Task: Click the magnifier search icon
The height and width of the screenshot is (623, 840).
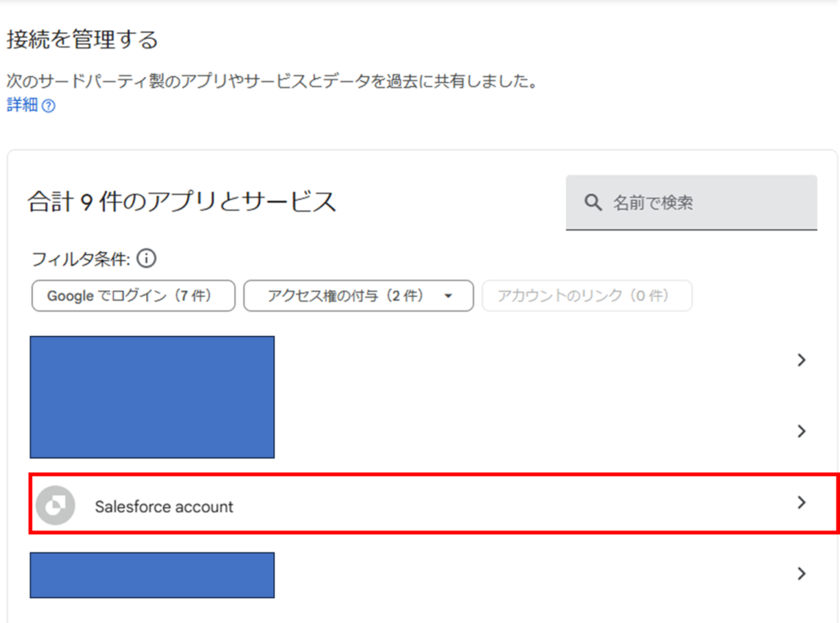Action: click(593, 202)
